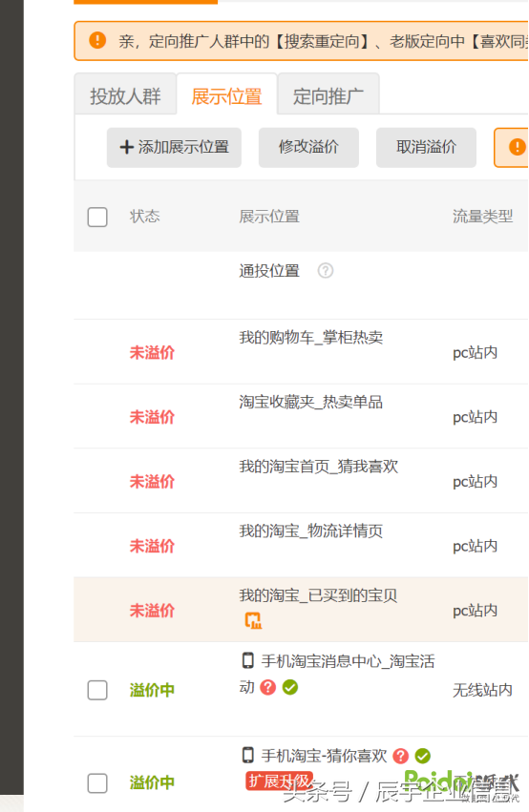
Task: Click 未溢价 status in 我的淘宝首页_猜我喜欢 row
Action: click(152, 482)
